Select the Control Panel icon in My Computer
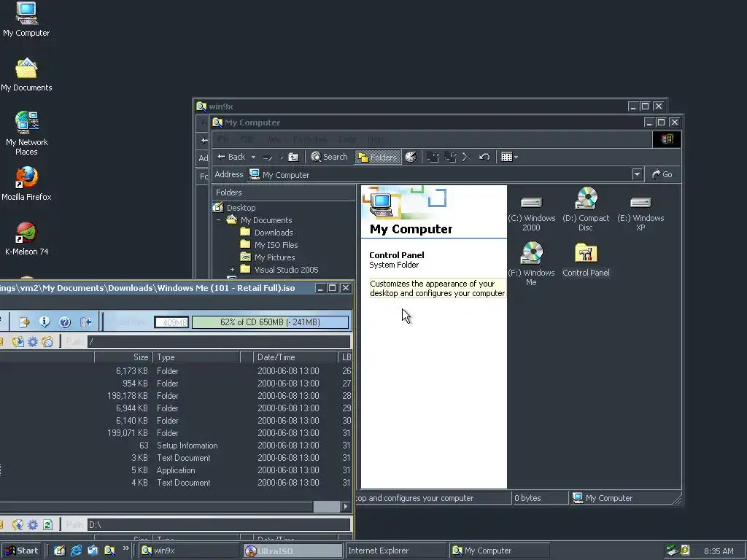The width and height of the screenshot is (747, 560). [x=586, y=260]
